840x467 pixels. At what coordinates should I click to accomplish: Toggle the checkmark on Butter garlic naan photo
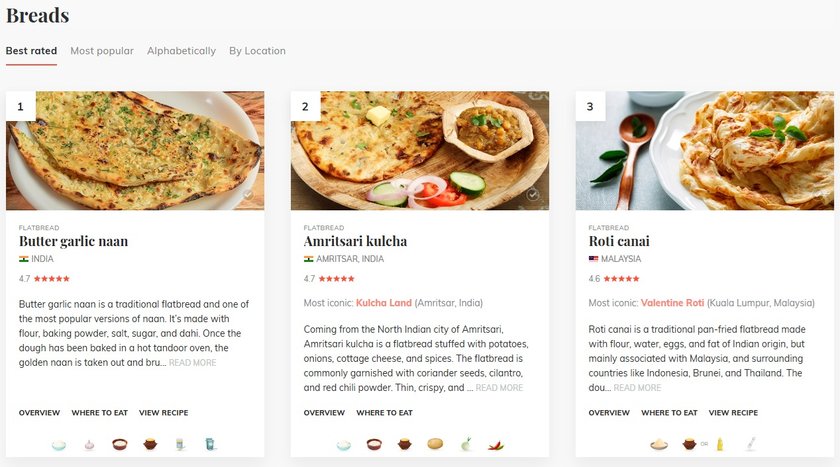click(x=248, y=194)
